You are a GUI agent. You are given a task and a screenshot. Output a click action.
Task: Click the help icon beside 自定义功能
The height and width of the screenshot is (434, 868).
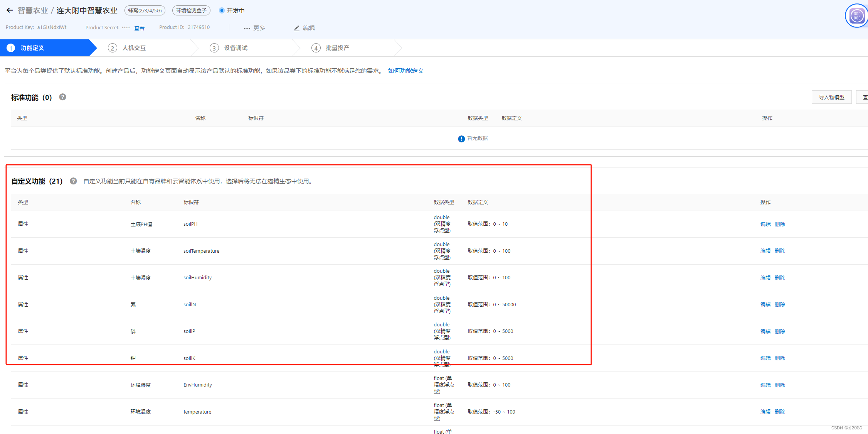(x=73, y=181)
